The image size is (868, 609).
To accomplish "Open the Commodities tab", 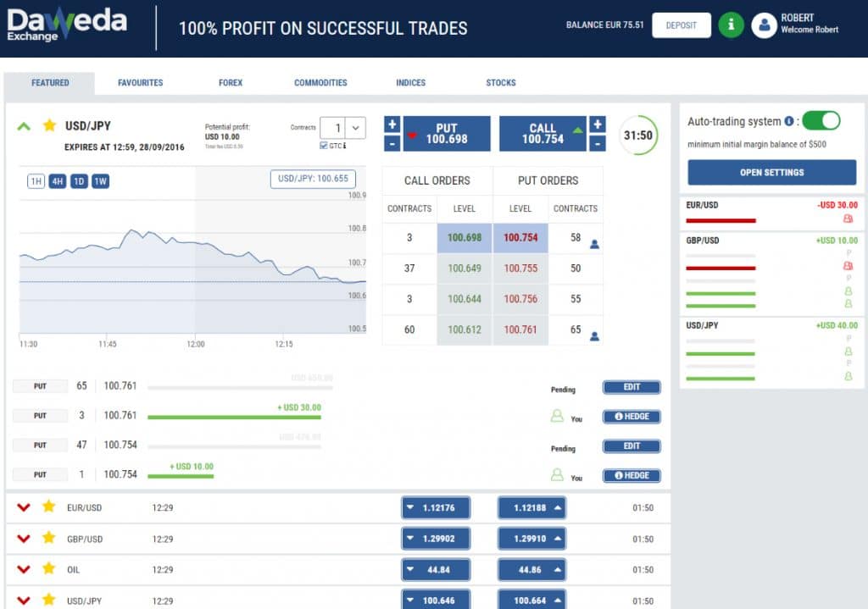I will pyautogui.click(x=320, y=83).
